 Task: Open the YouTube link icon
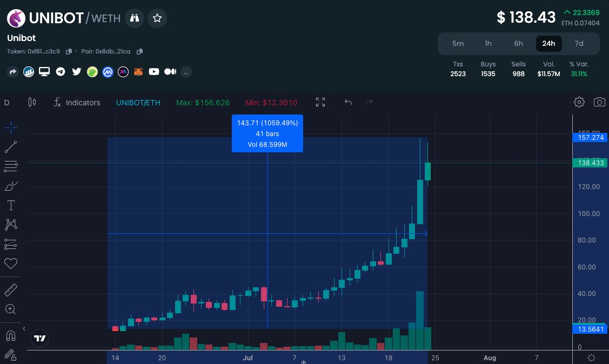point(154,72)
